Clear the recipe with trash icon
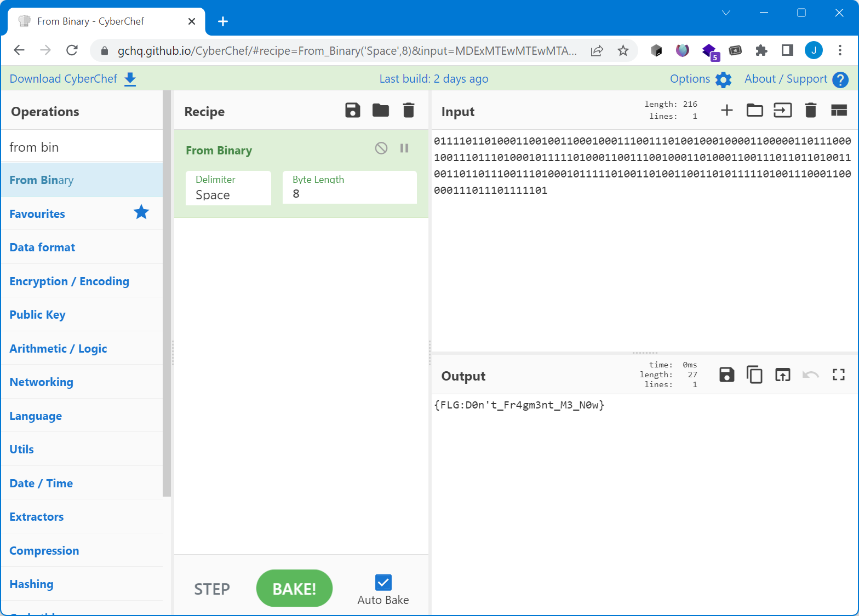 point(408,111)
